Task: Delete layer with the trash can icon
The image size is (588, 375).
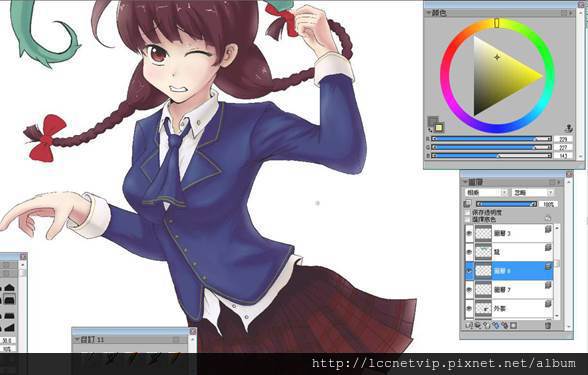Action: coord(548,326)
